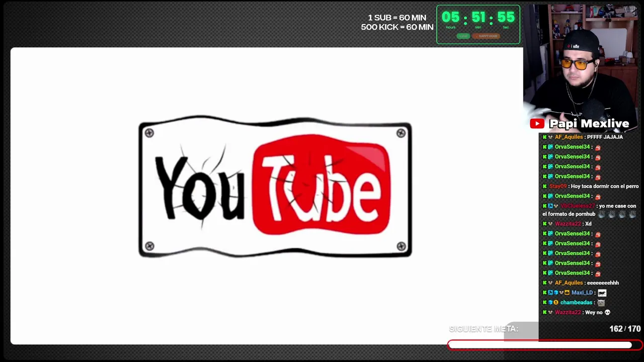Image resolution: width=644 pixels, height=362 pixels.
Task: Click the orange badge beside chambeadas
Action: 556,303
